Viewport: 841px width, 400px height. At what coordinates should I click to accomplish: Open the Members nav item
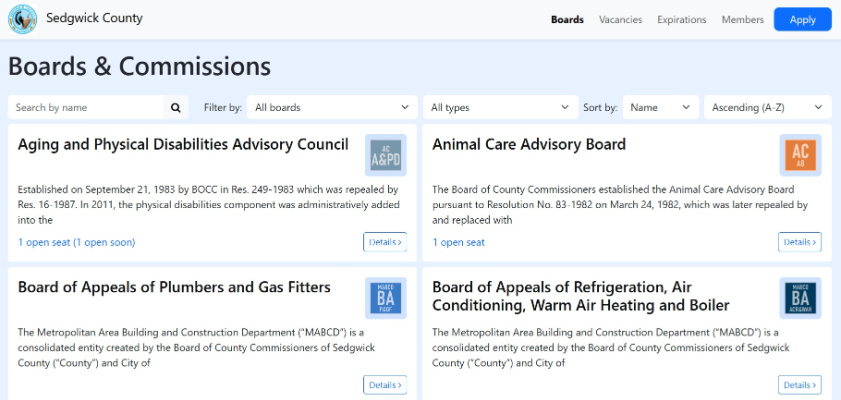tap(742, 20)
